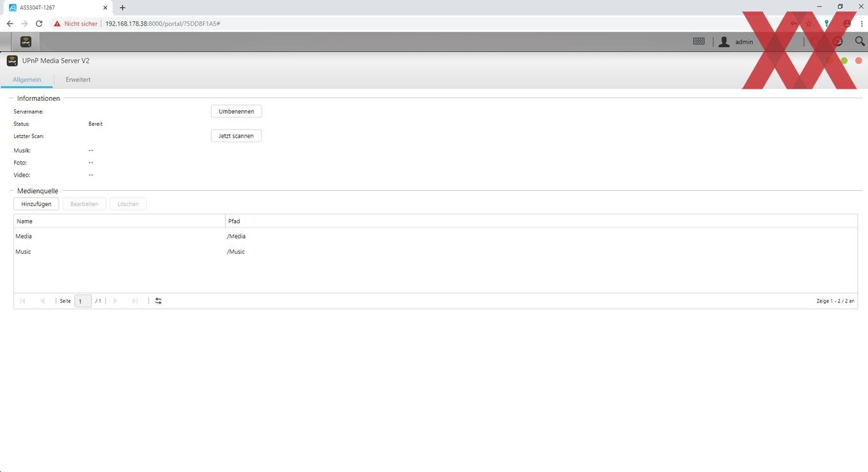Add a media source with Hinzufügen
This screenshot has width=868, height=472.
36,204
